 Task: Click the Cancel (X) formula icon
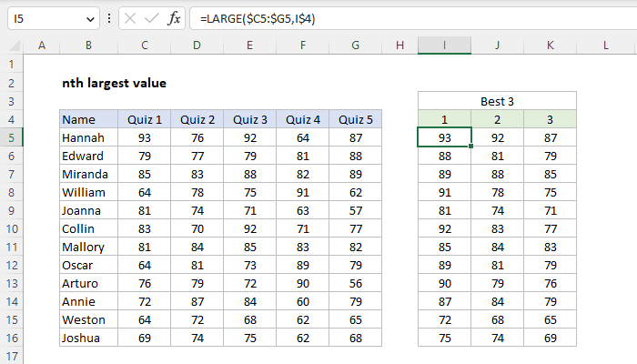[132, 18]
